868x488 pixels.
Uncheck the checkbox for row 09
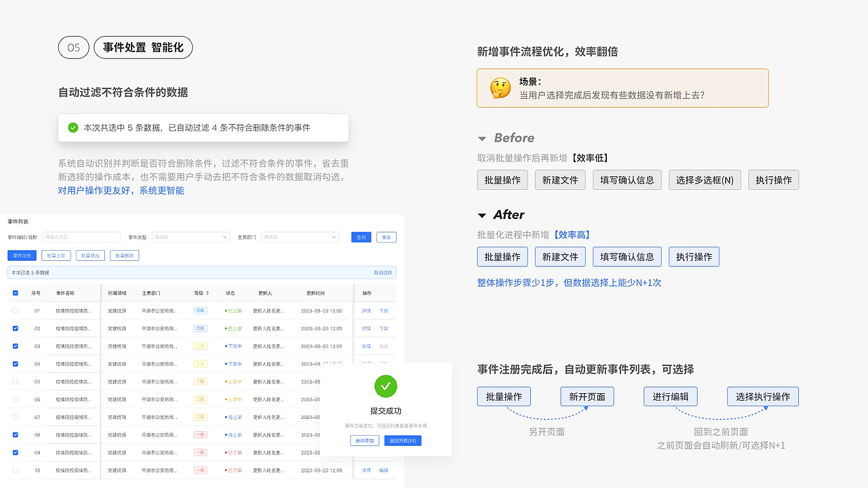16,452
